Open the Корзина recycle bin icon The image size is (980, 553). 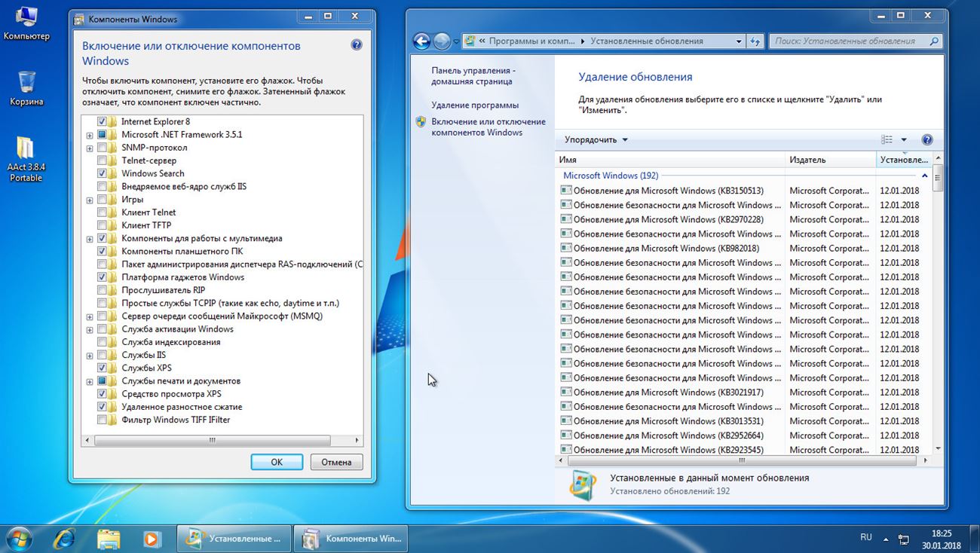(x=26, y=88)
